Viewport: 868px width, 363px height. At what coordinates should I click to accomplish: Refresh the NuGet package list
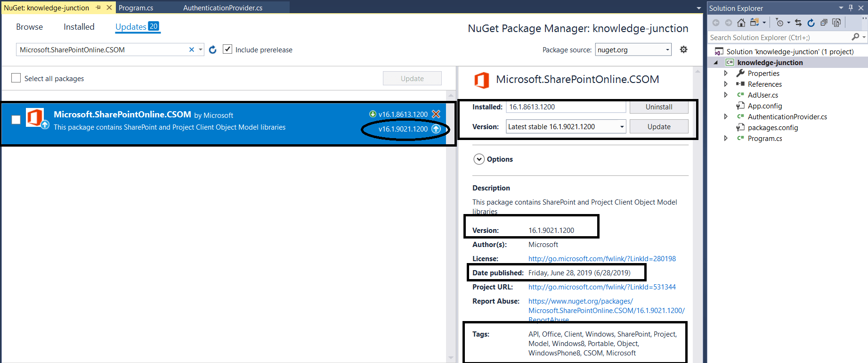pos(213,49)
